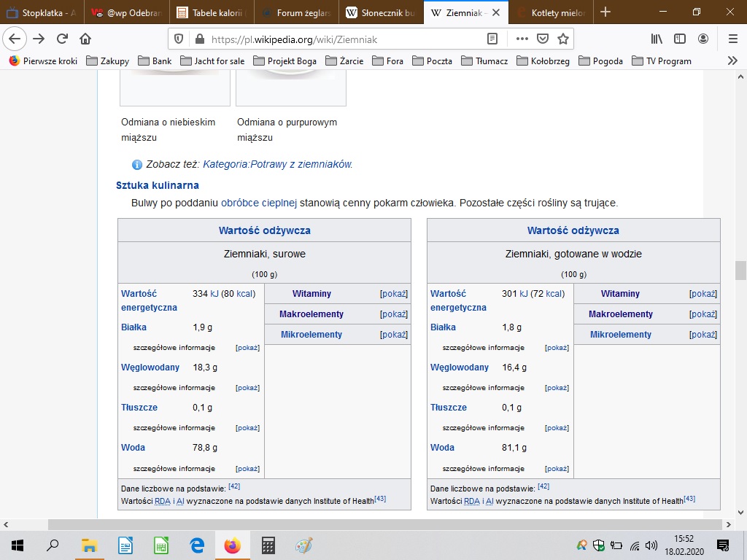Expand Węglowodany details in boiled potatoes table

coord(557,388)
